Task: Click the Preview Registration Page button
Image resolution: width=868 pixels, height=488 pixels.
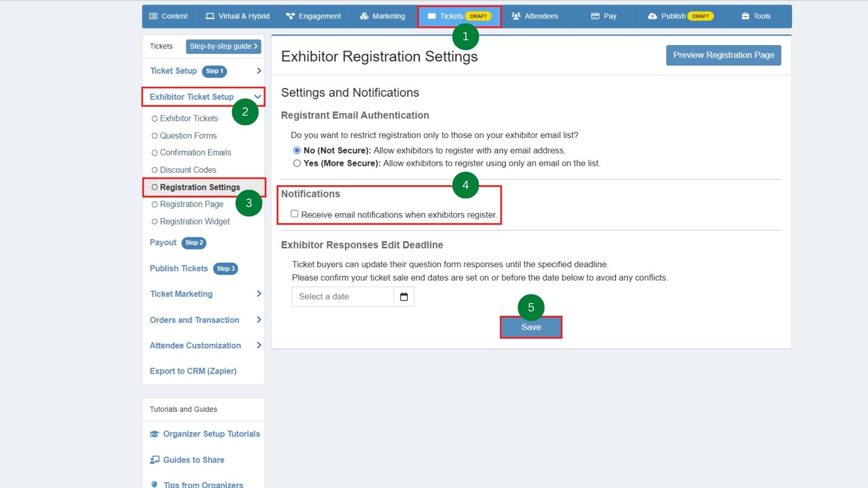Action: coord(723,55)
